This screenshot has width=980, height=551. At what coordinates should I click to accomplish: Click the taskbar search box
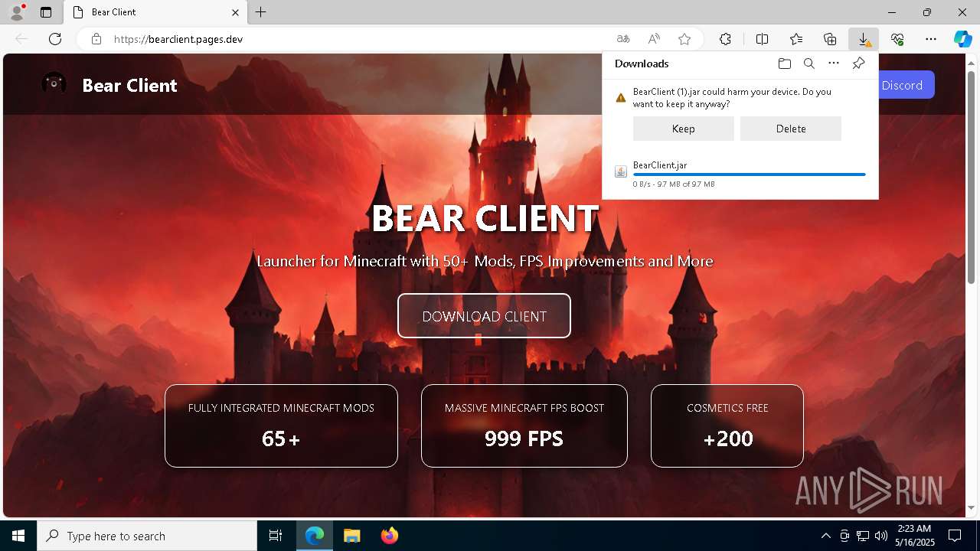click(x=147, y=536)
